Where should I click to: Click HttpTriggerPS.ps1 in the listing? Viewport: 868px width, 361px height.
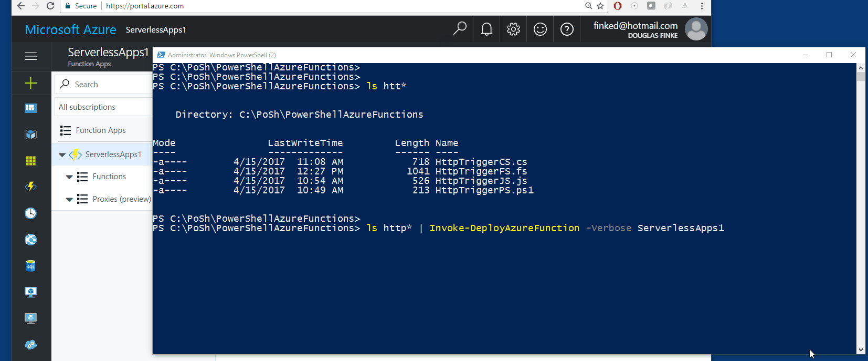point(484,190)
